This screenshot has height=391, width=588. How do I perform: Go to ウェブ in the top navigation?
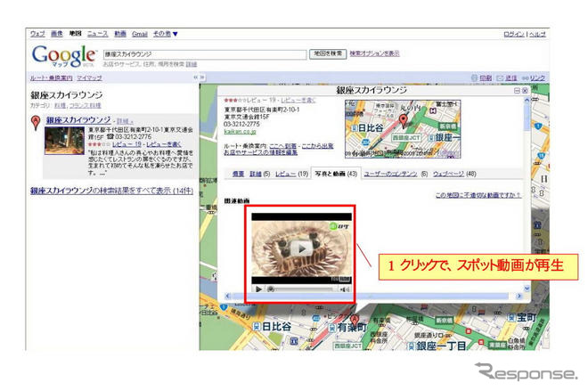pos(37,34)
